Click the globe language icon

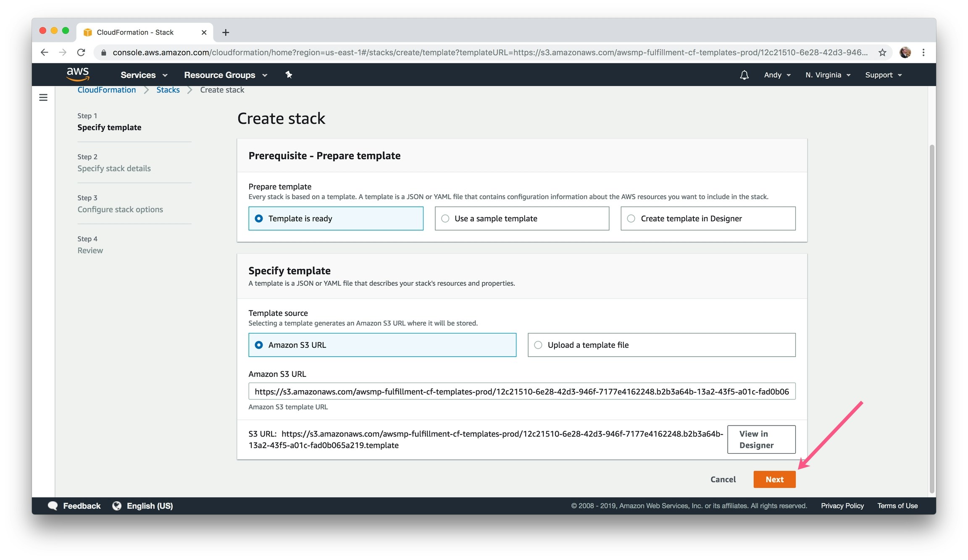click(117, 506)
